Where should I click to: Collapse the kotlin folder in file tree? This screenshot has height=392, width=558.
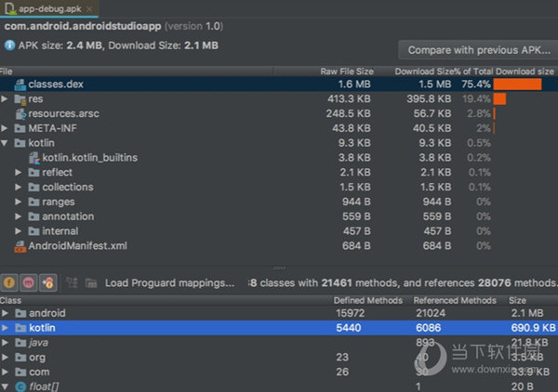click(5, 143)
